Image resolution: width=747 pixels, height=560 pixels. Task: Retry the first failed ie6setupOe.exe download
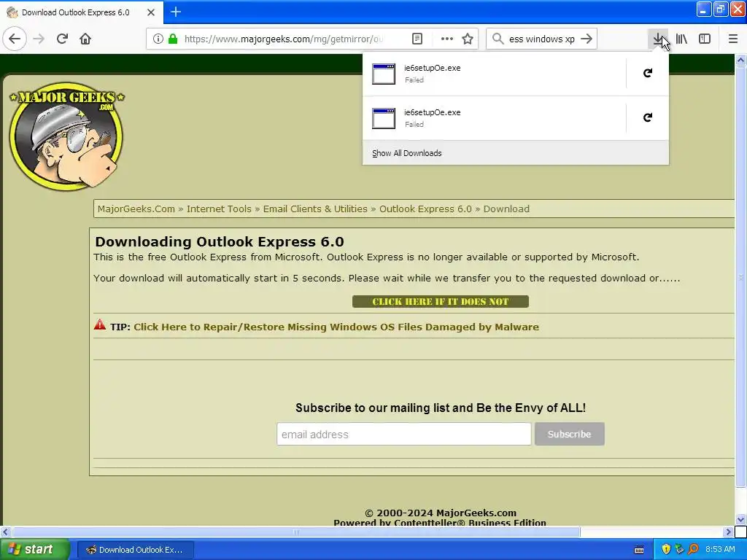pos(648,74)
